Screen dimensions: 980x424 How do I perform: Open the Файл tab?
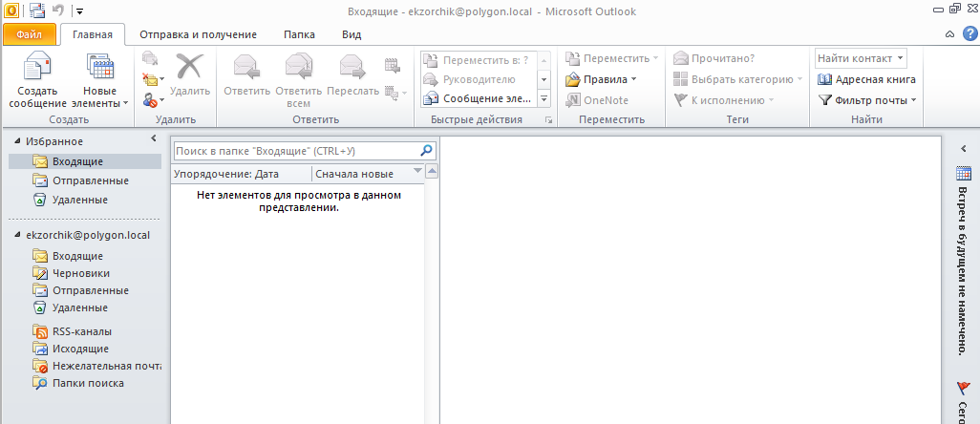29,34
